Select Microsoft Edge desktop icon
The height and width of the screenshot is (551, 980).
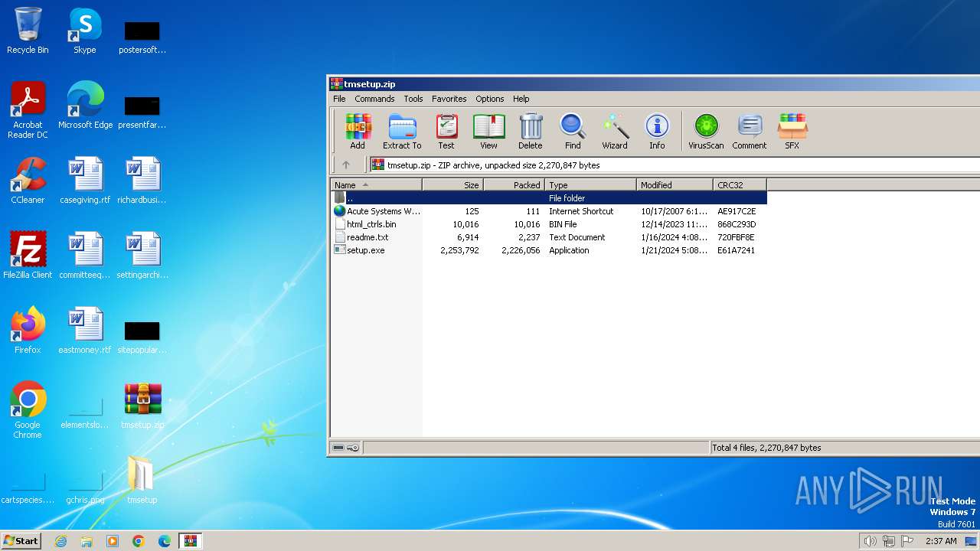[85, 106]
